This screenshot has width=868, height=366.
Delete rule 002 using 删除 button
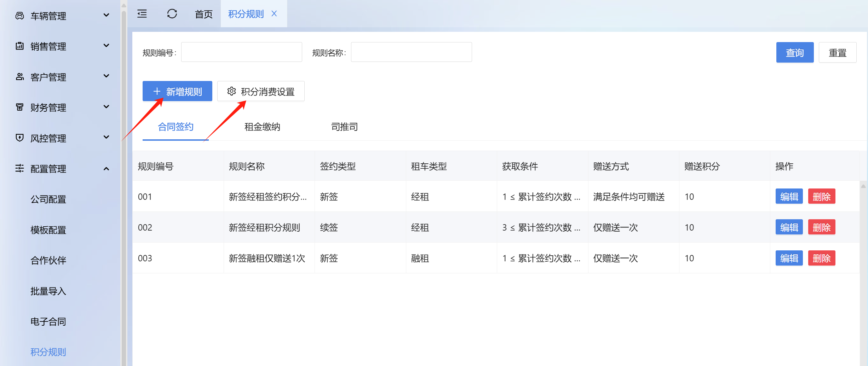(x=821, y=227)
